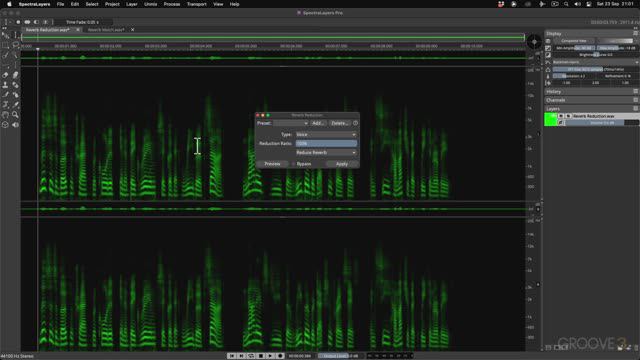Click the Play transport button
This screenshot has height=360, width=640.
tap(270, 356)
